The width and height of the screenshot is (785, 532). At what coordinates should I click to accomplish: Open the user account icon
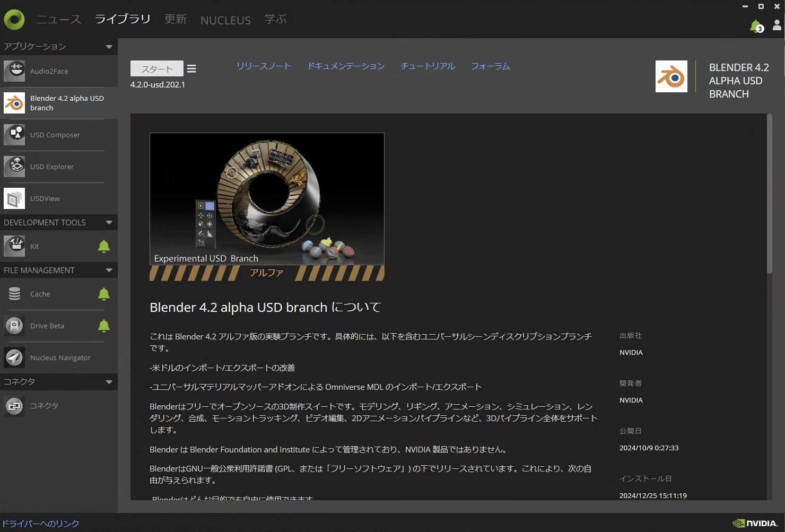[777, 24]
